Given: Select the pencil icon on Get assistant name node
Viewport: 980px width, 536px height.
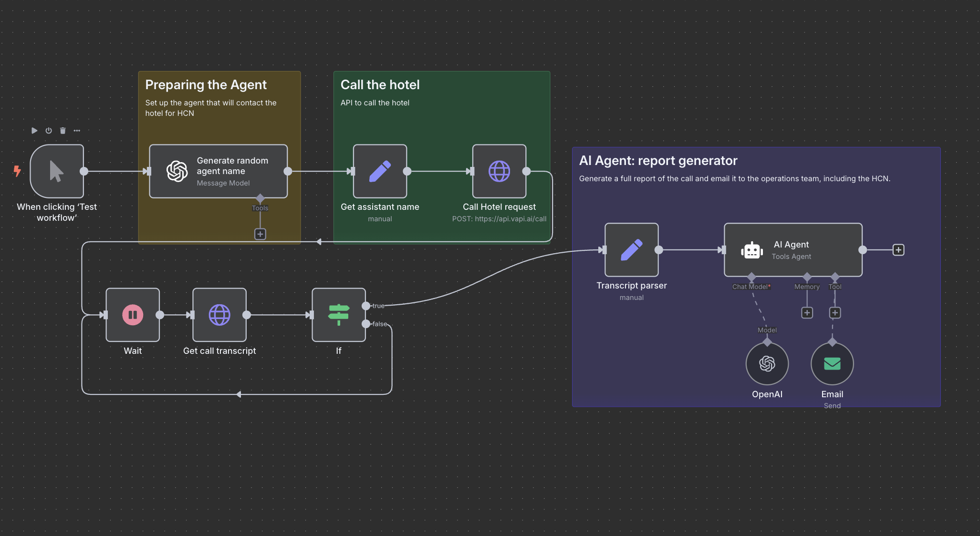Looking at the screenshot, I should 380,171.
